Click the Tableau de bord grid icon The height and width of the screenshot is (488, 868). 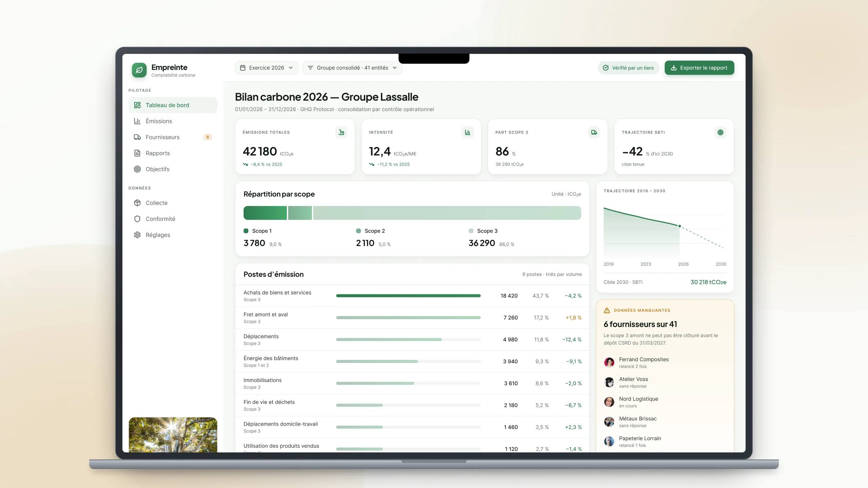tap(137, 105)
